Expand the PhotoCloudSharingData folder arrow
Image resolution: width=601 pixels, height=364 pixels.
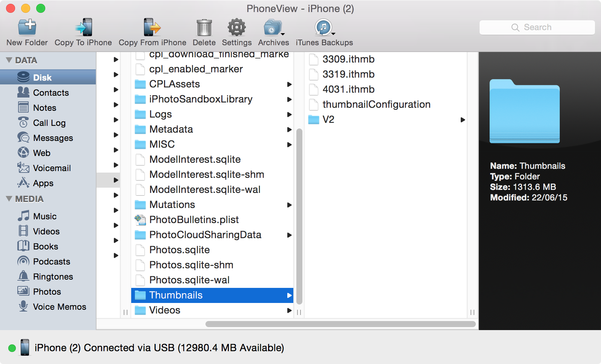pos(289,235)
